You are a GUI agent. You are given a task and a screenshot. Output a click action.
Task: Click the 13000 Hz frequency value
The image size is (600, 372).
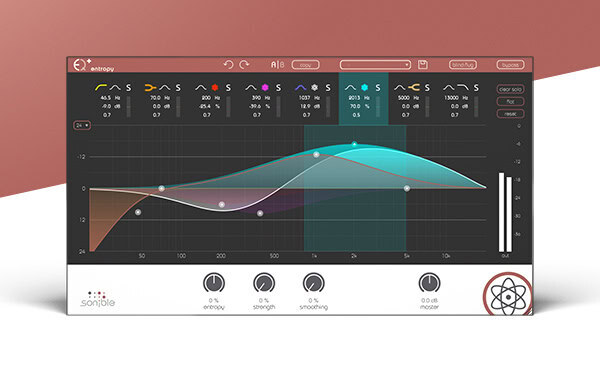tap(452, 98)
